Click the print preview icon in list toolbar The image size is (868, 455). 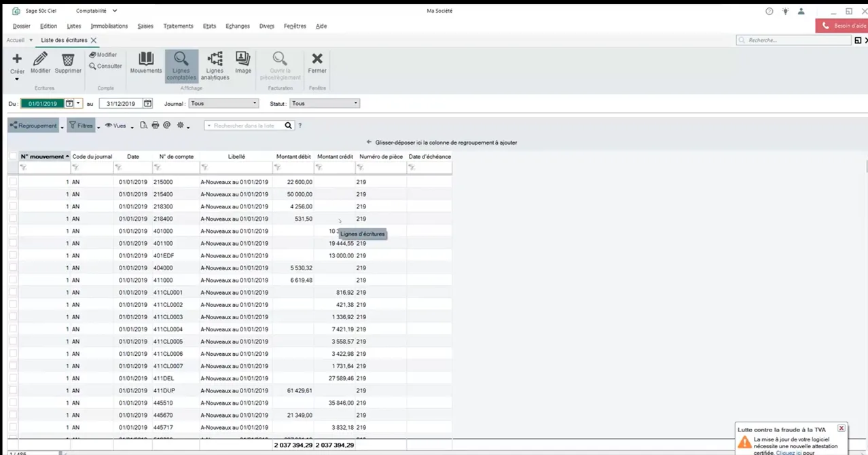pyautogui.click(x=143, y=126)
